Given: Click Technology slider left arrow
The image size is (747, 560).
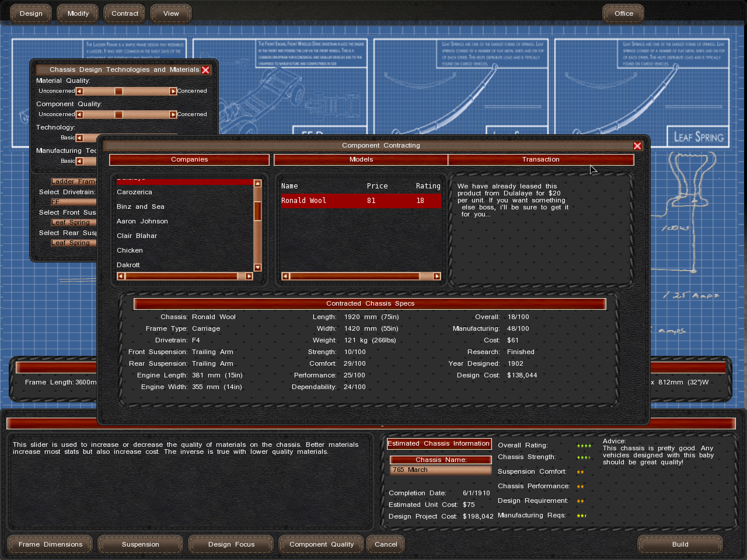Looking at the screenshot, I should pos(79,138).
